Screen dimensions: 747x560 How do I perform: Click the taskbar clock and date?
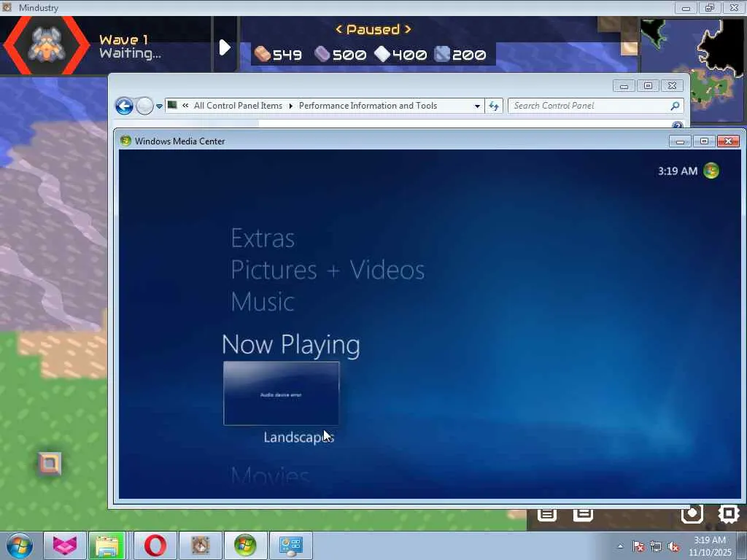point(710,546)
